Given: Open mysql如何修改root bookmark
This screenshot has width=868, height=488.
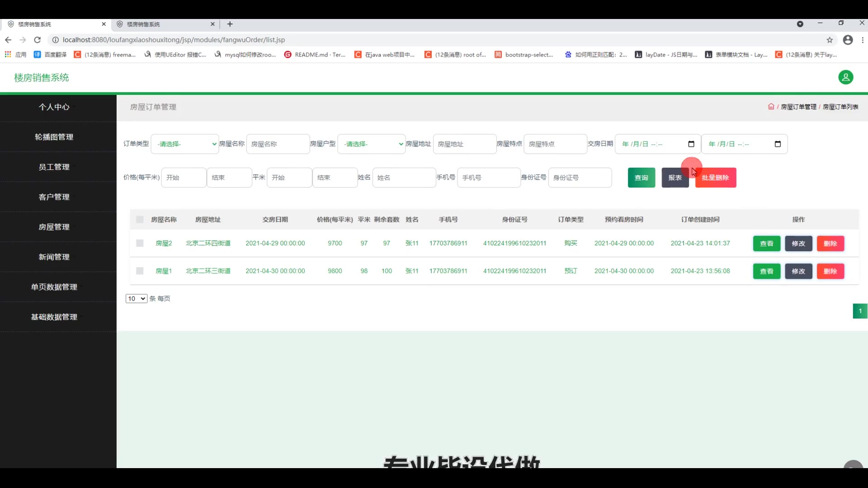Looking at the screenshot, I should tap(245, 55).
